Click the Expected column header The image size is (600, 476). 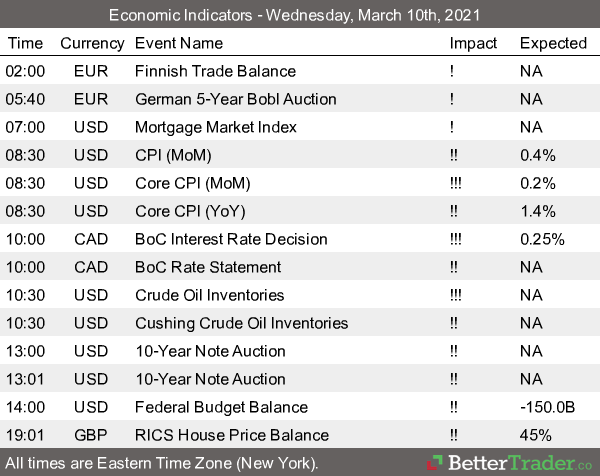point(553,43)
